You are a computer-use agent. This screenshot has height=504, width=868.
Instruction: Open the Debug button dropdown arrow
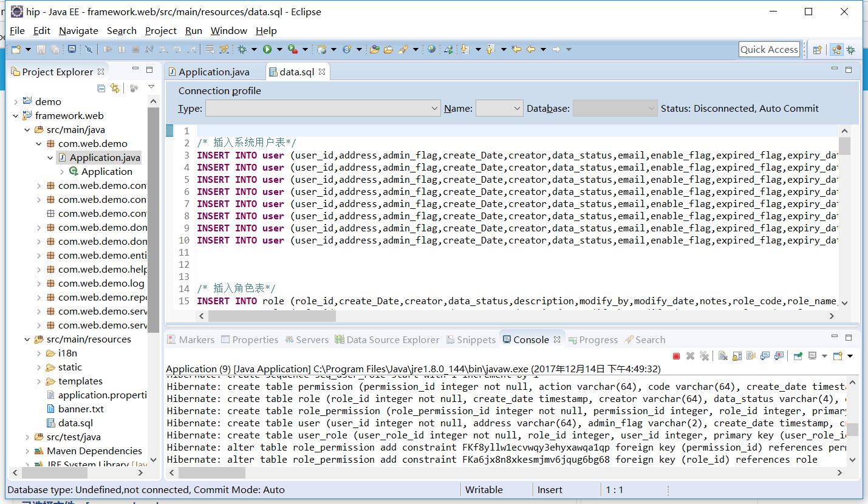tap(254, 49)
